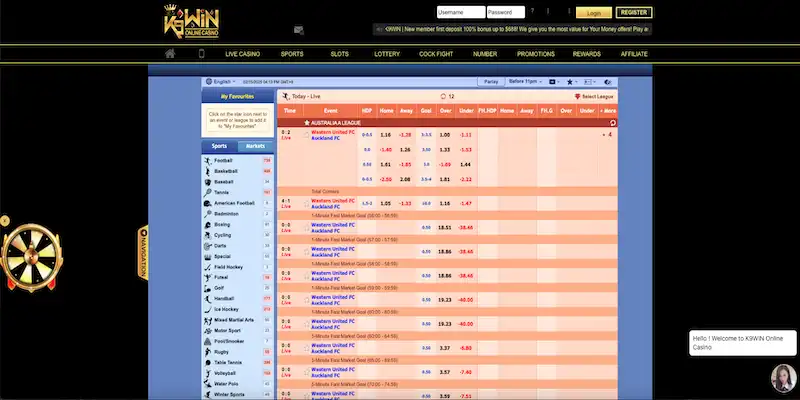Open the Select League filter
Screen dimensions: 800x400
596,96
